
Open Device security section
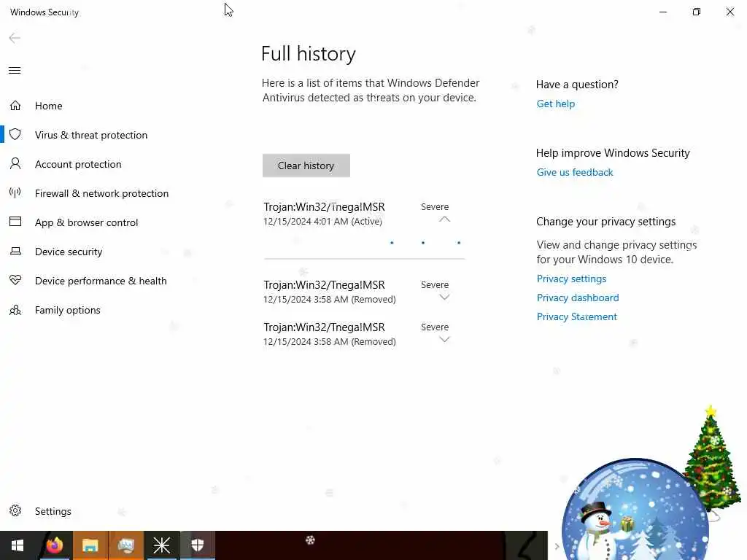pos(69,252)
